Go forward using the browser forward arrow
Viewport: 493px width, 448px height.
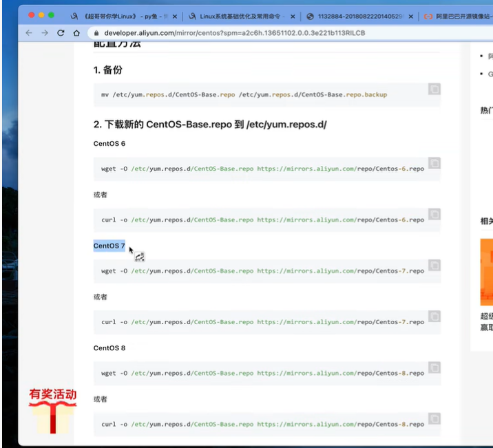tap(45, 33)
